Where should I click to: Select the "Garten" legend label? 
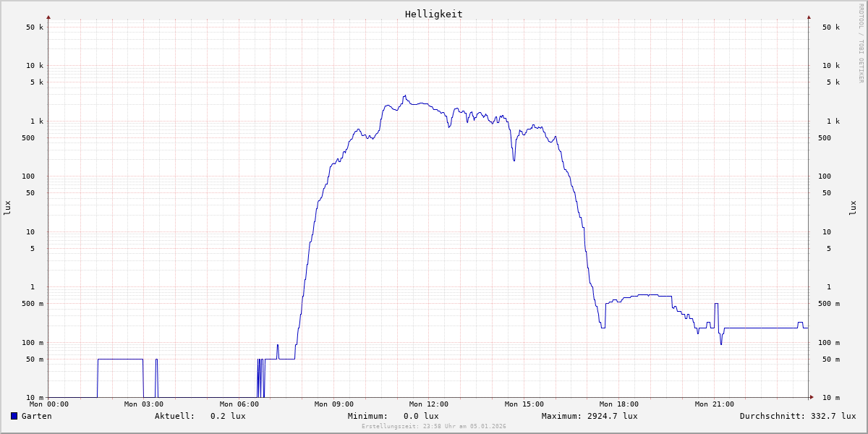(37, 416)
